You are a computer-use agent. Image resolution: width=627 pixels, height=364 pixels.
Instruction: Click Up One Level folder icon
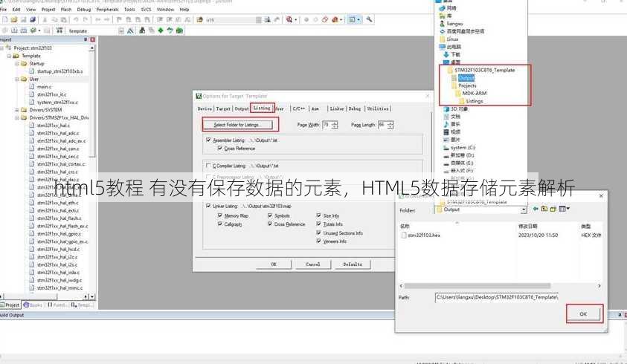coord(544,209)
